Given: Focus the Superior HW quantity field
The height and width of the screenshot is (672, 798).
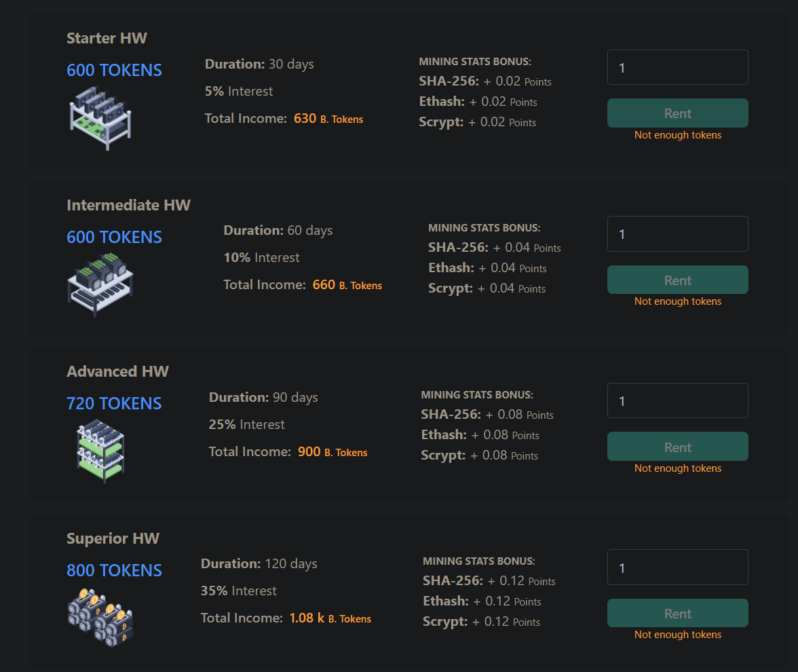Looking at the screenshot, I should pos(677,567).
